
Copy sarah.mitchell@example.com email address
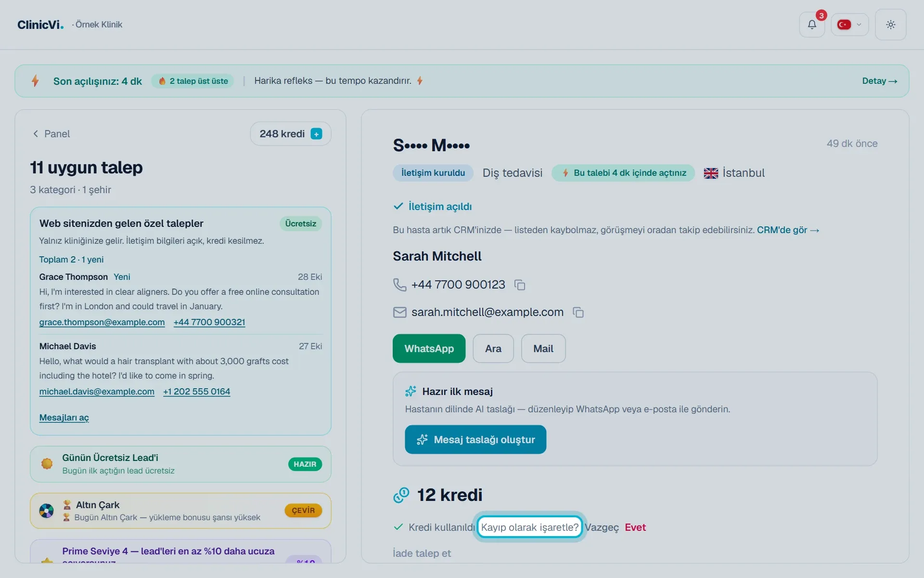point(578,313)
